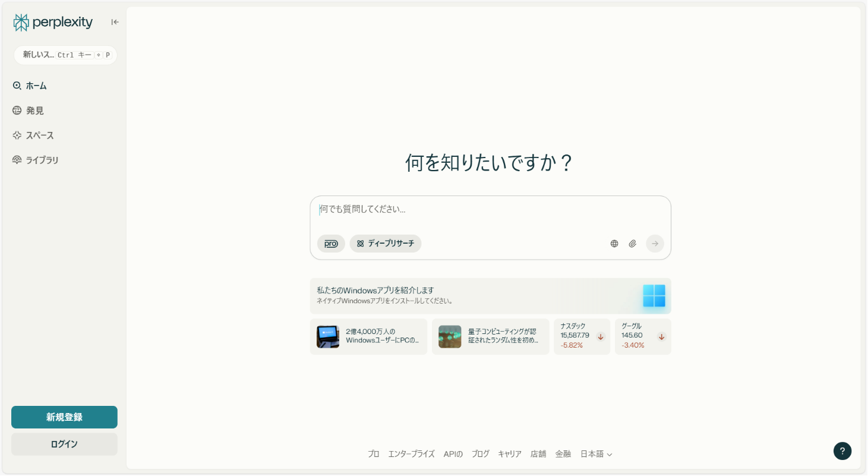Click the 店舗 footer link

(x=538, y=454)
